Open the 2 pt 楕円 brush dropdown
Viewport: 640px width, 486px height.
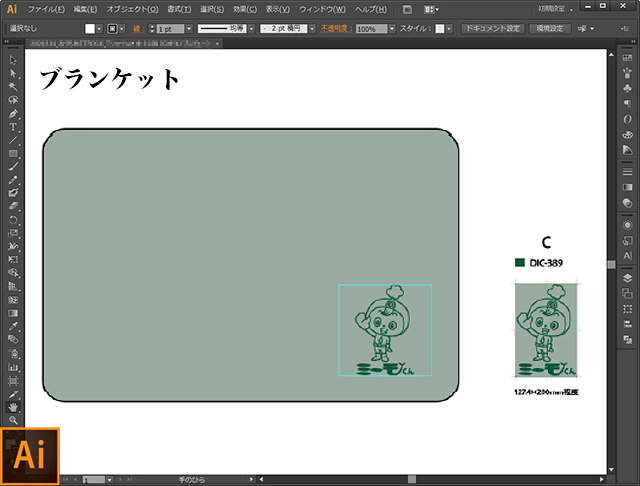[x=312, y=29]
